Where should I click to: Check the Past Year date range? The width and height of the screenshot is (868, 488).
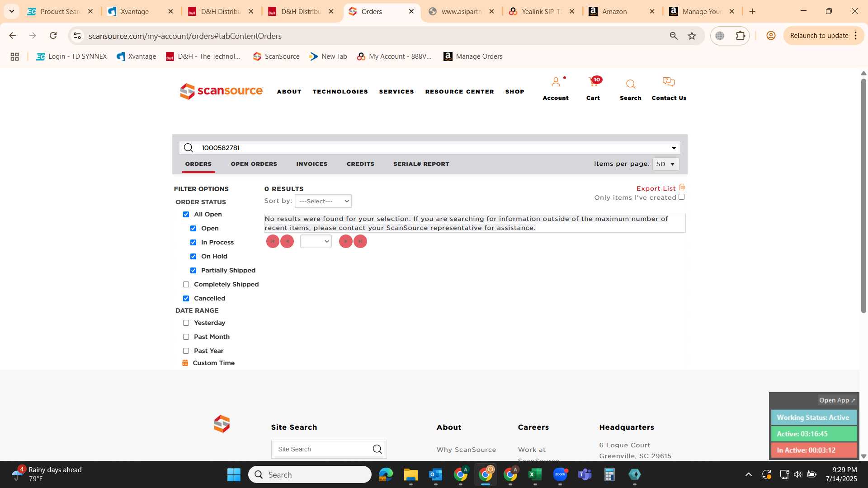pyautogui.click(x=186, y=351)
